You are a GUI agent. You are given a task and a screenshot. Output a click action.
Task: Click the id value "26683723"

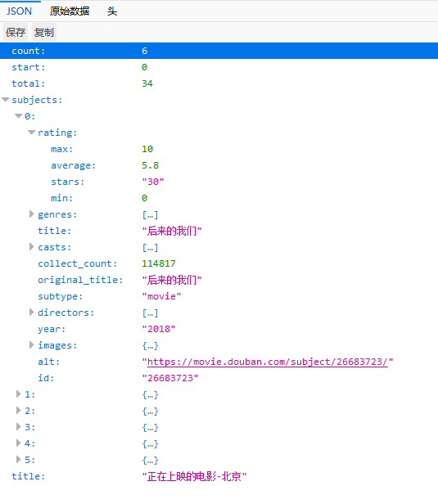(170, 378)
